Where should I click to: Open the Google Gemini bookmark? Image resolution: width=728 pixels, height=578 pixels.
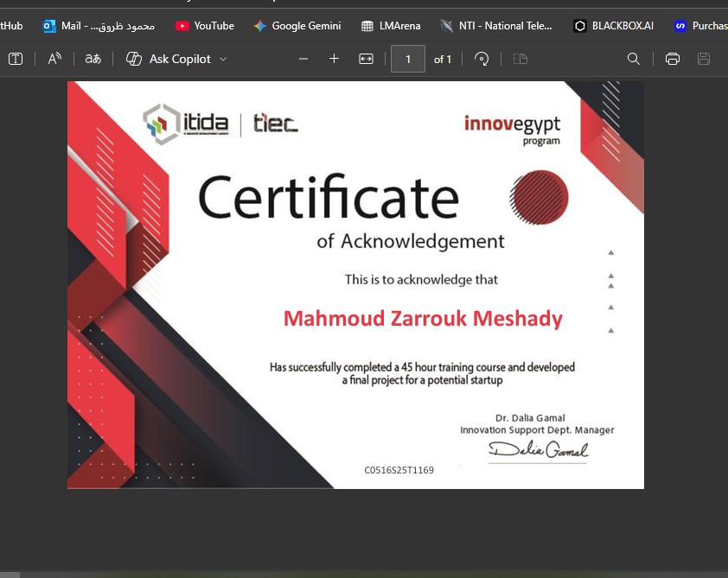(297, 25)
